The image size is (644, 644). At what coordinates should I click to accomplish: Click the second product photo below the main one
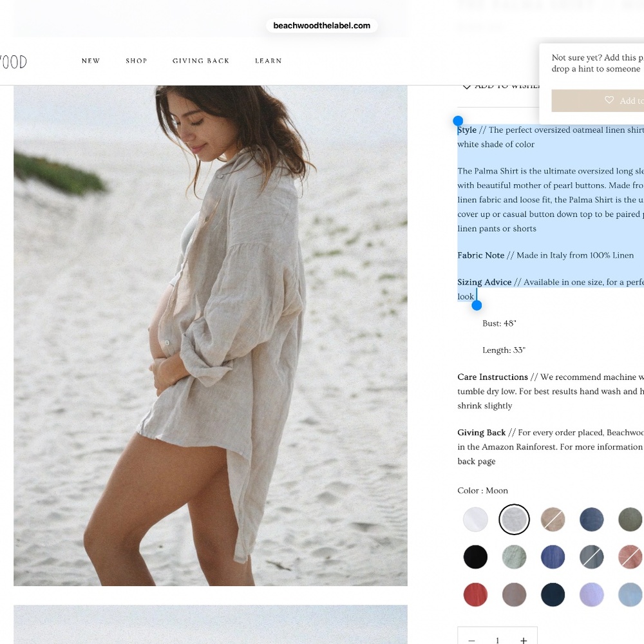coord(211,624)
